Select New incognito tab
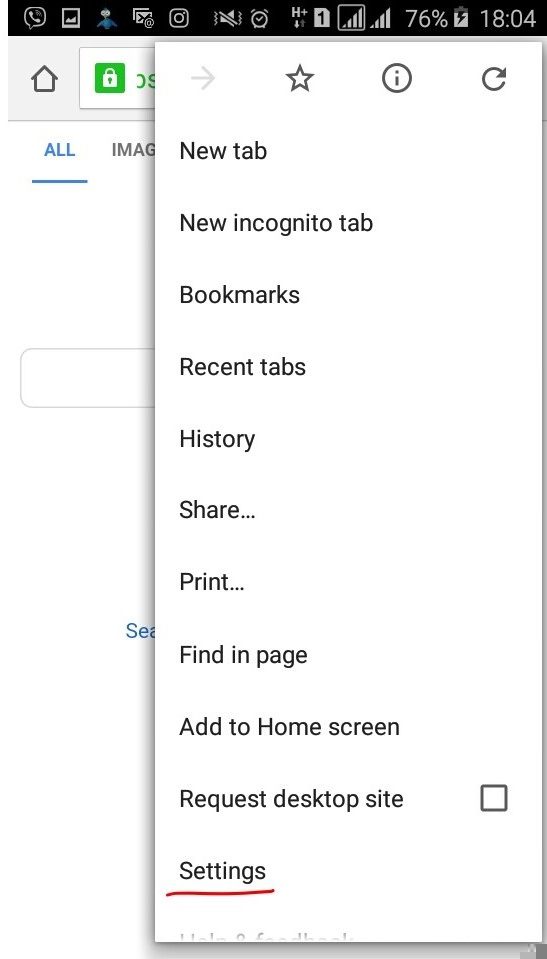This screenshot has height=959, width=547. click(x=276, y=223)
